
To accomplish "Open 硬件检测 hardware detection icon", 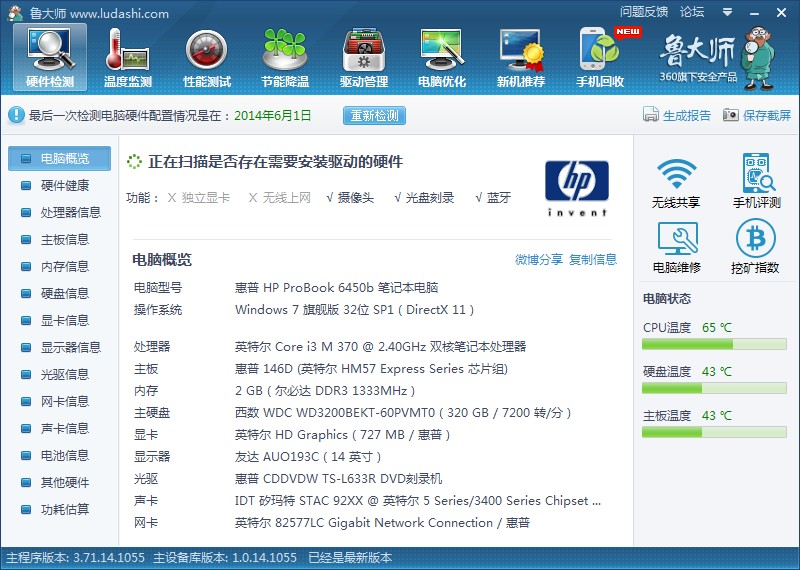I will pos(50,58).
